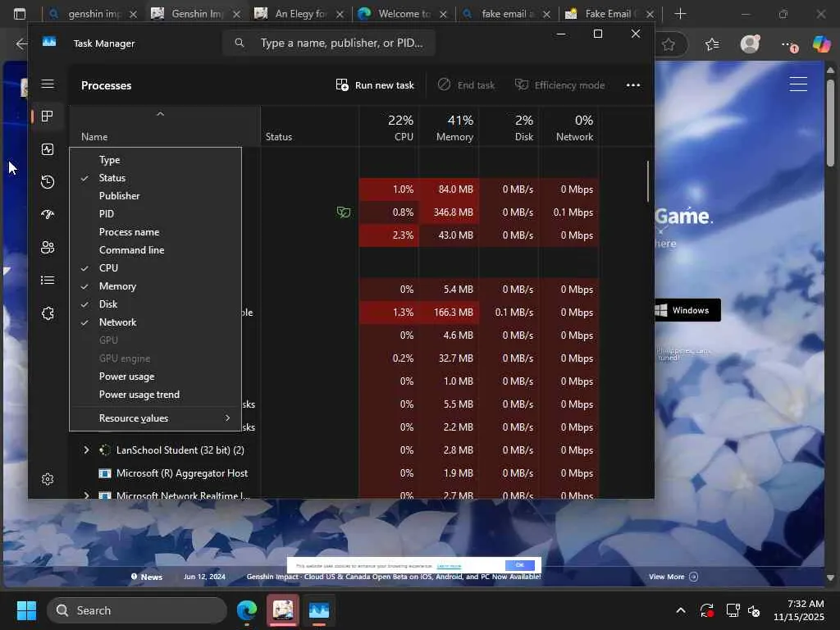This screenshot has height=630, width=840.
Task: Sort by CPU column header
Action: [x=389, y=127]
